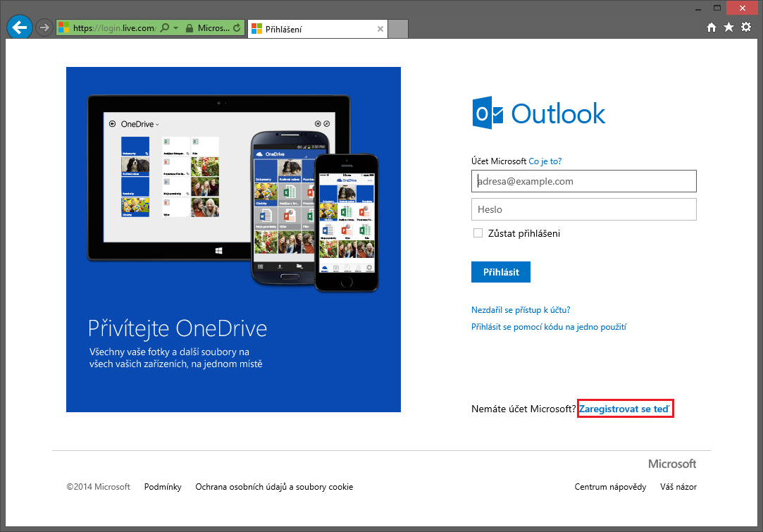Open a new browser tab
763x532 pixels.
[399, 29]
